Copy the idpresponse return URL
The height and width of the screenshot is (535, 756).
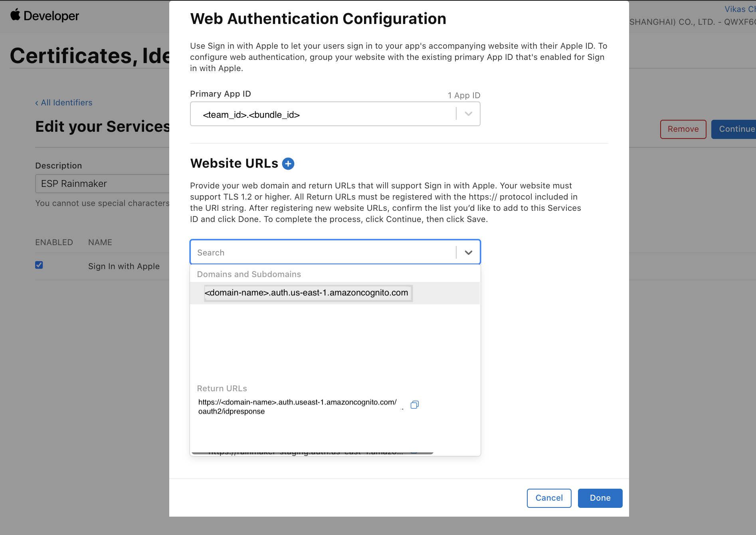point(414,405)
